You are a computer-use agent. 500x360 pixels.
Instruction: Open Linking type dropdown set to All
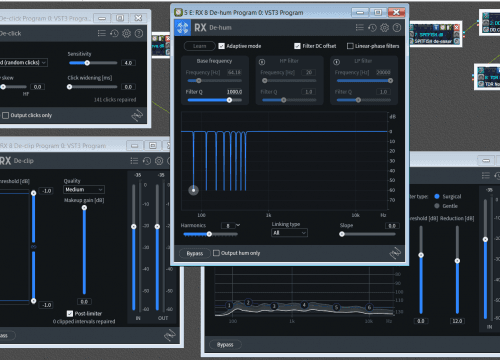[289, 233]
